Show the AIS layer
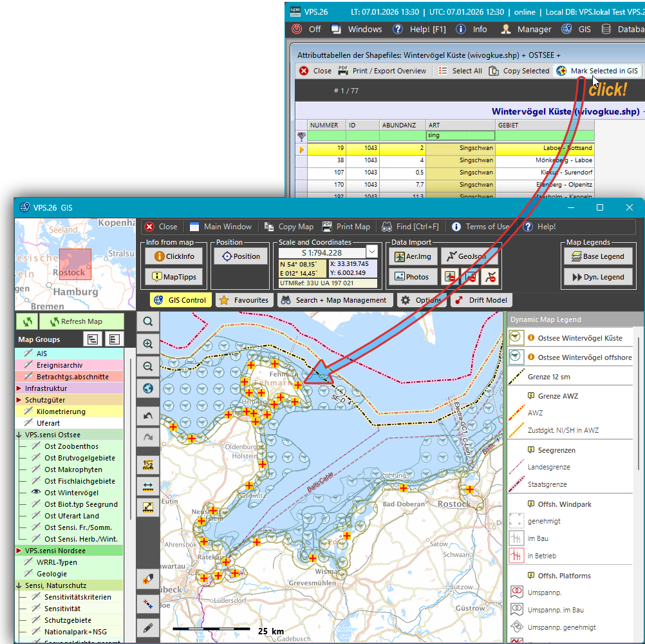The image size is (645, 644). [x=28, y=354]
